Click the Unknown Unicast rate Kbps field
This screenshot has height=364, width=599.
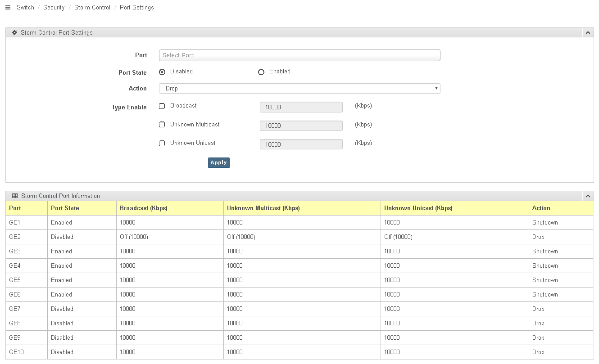click(x=301, y=144)
